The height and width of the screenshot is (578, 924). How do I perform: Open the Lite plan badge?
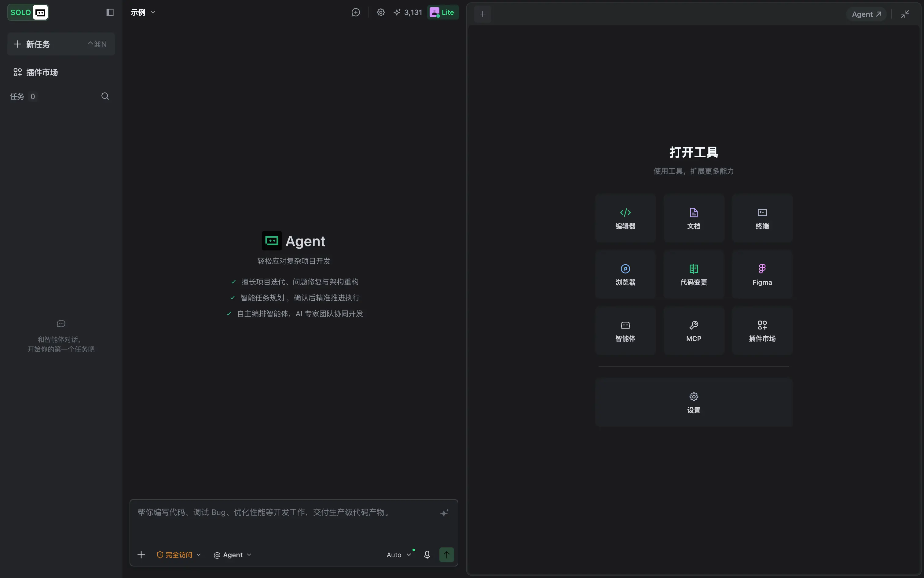(442, 13)
